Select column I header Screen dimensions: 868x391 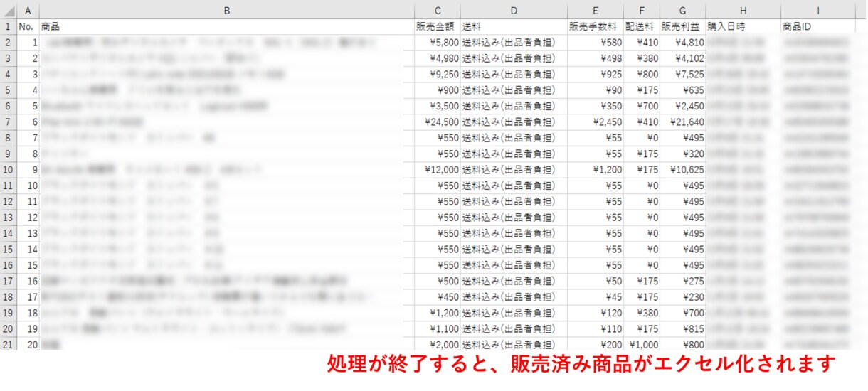(818, 10)
